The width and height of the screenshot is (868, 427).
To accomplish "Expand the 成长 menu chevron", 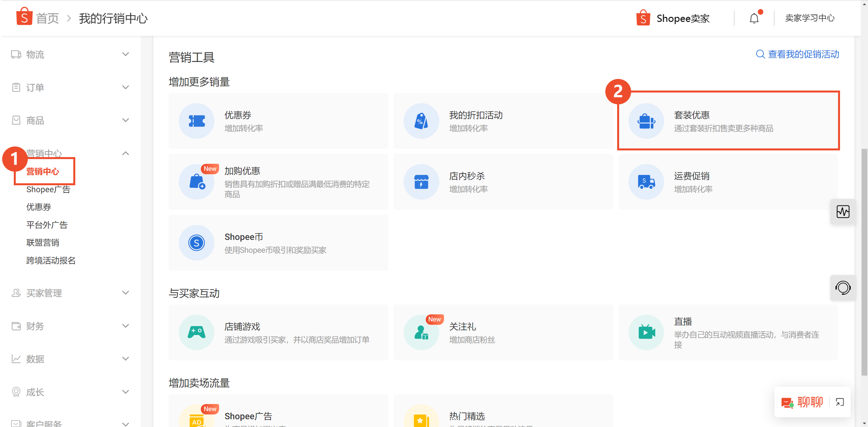I will (x=125, y=392).
